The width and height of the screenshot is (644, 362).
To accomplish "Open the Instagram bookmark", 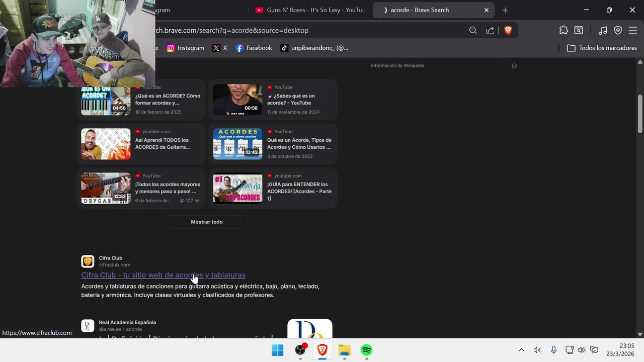I will pyautogui.click(x=185, y=48).
